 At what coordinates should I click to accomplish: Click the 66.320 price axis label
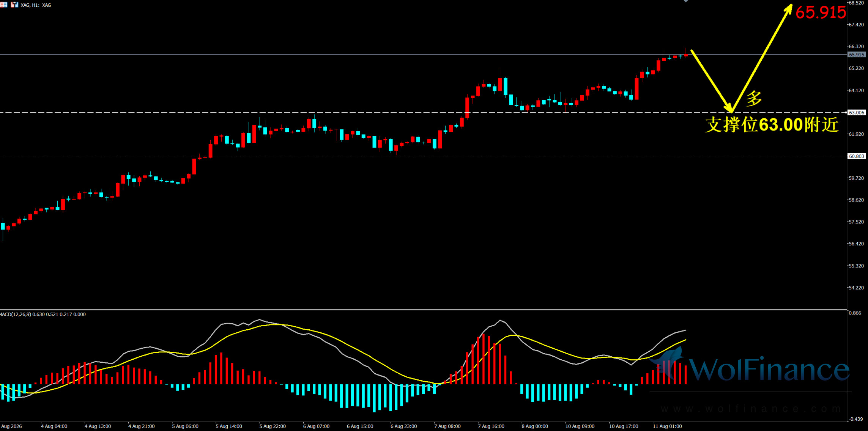[x=856, y=47]
